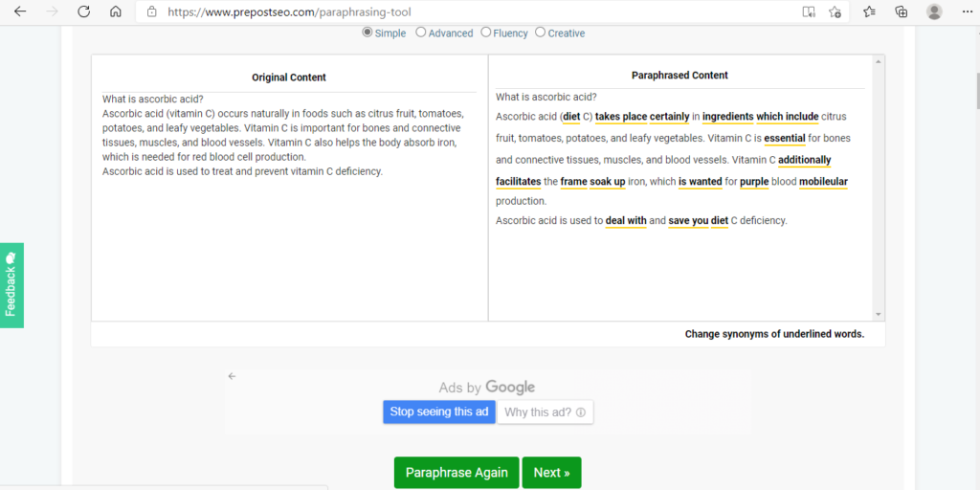Viewport: 980px width, 490px height.
Task: Select the Fluency paraphrasing mode
Action: 485,33
